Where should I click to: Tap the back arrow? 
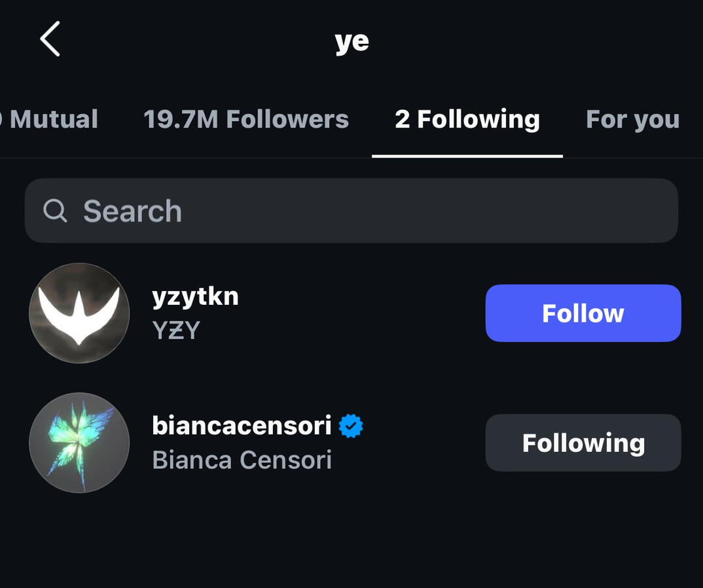pos(50,39)
